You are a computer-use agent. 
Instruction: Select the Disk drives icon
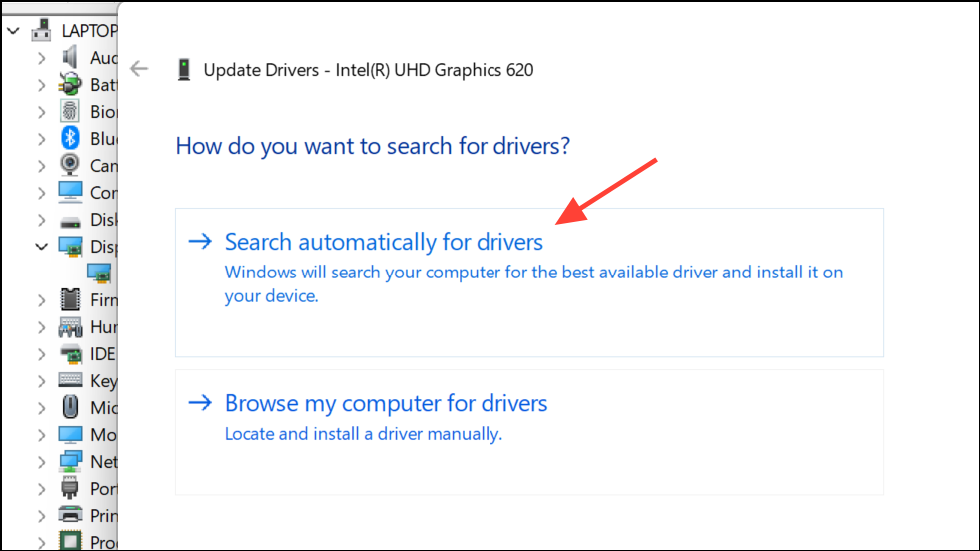(71, 219)
